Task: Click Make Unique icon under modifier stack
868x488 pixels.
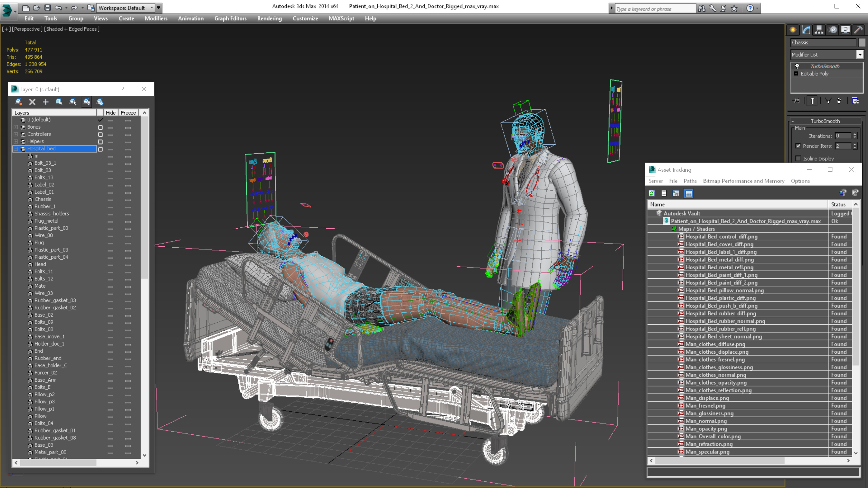Action: point(828,100)
